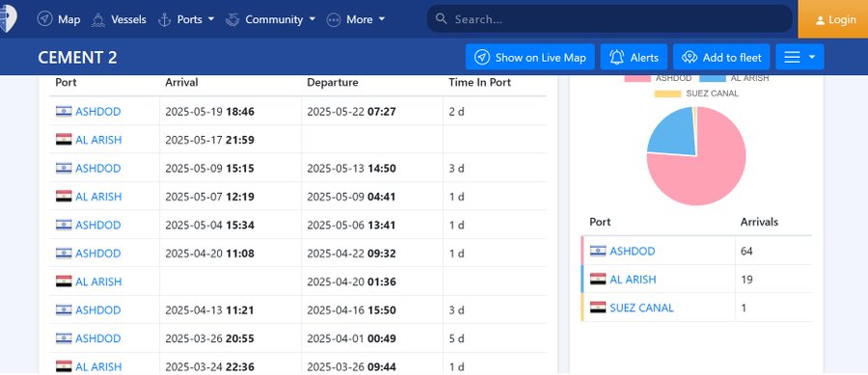The height and width of the screenshot is (375, 868).
Task: Toggle the ASHDOD chart legend entry
Action: click(658, 78)
